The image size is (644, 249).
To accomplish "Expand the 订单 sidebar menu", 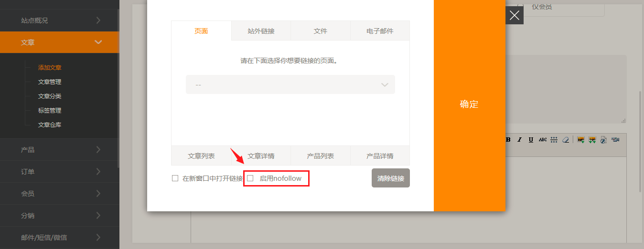I will tap(59, 172).
